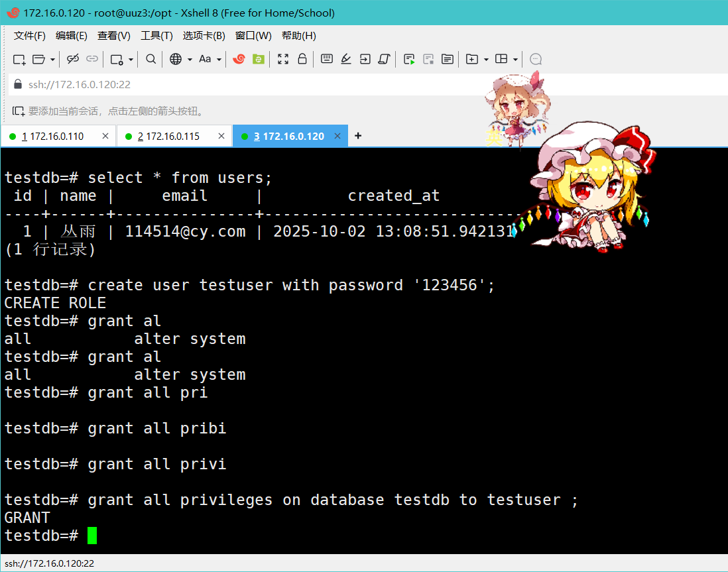Open the 查看(V) menu
728x572 pixels.
coord(114,36)
